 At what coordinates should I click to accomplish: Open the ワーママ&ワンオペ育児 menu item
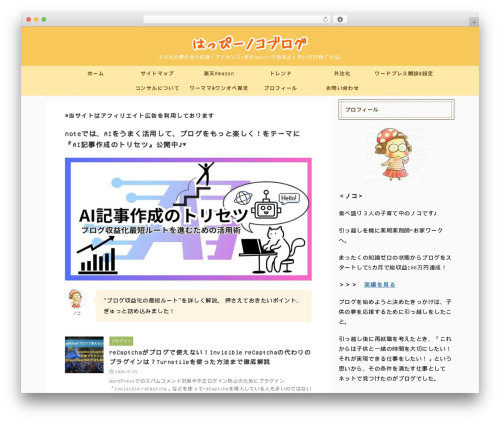(219, 88)
